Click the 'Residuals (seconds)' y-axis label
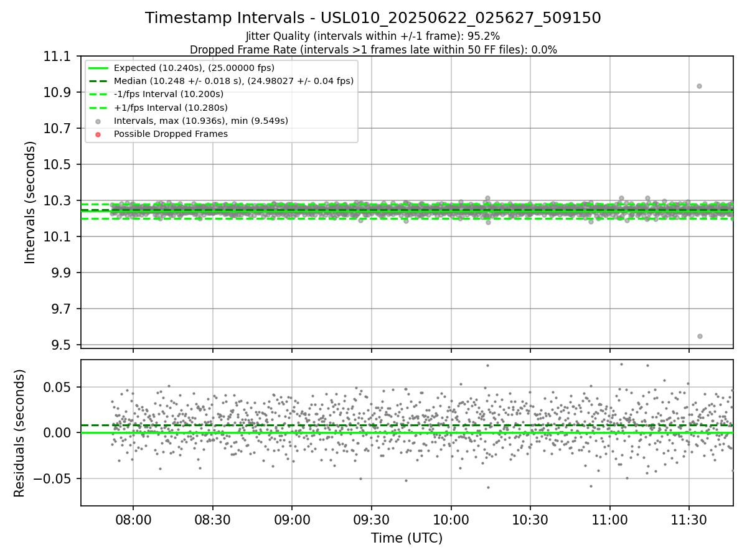The image size is (747, 560). (x=20, y=433)
